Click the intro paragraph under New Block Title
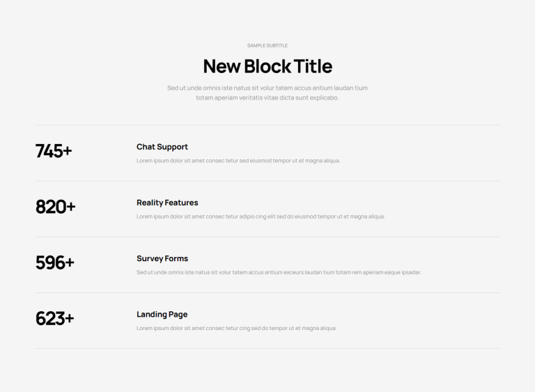Screen dimensions: 535x392 click(267, 93)
